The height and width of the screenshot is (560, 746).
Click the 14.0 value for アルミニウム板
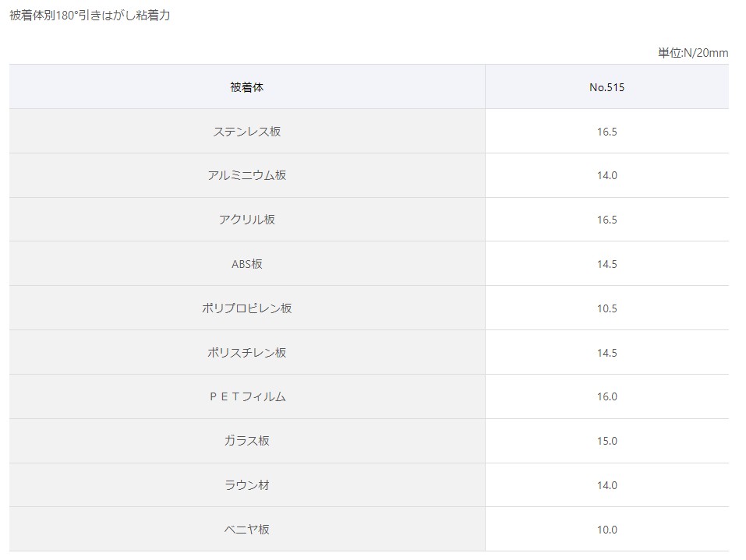[607, 175]
